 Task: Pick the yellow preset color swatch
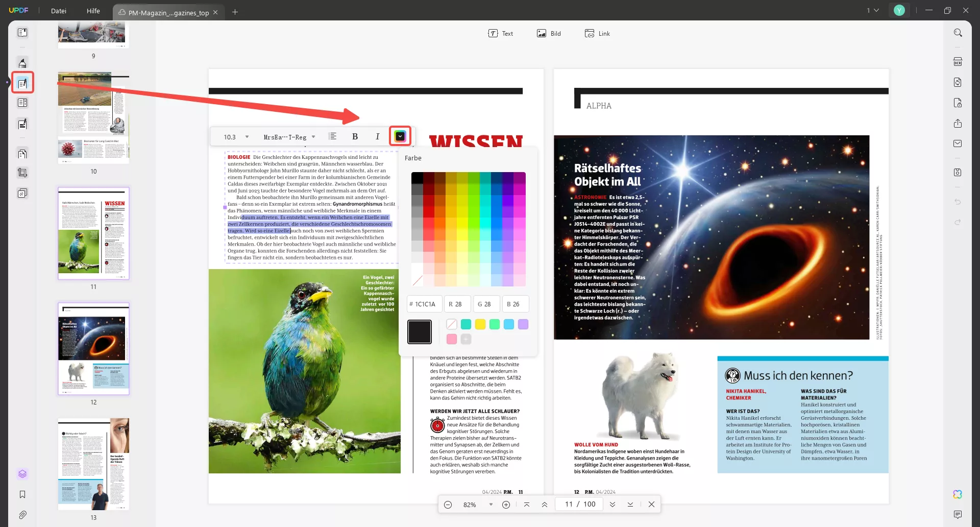tap(480, 324)
